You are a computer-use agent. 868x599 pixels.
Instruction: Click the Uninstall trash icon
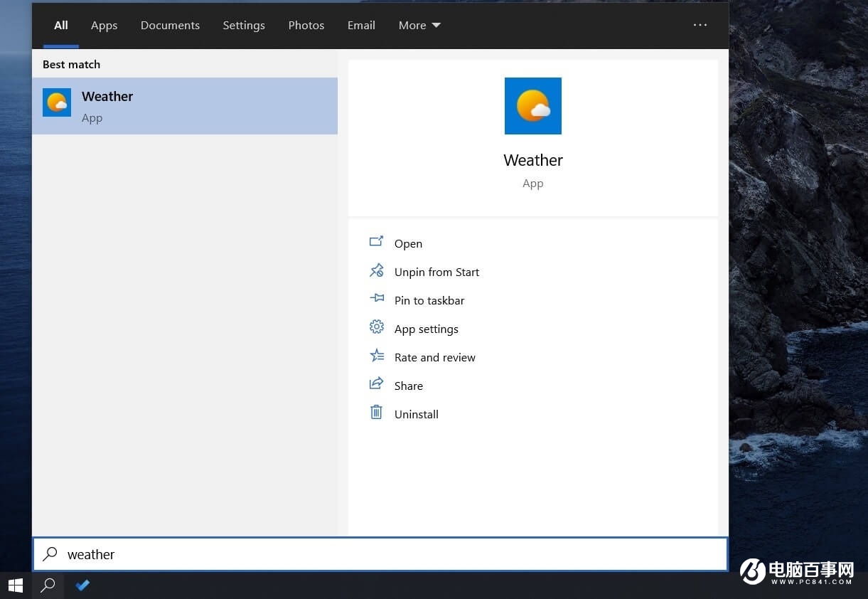377,413
